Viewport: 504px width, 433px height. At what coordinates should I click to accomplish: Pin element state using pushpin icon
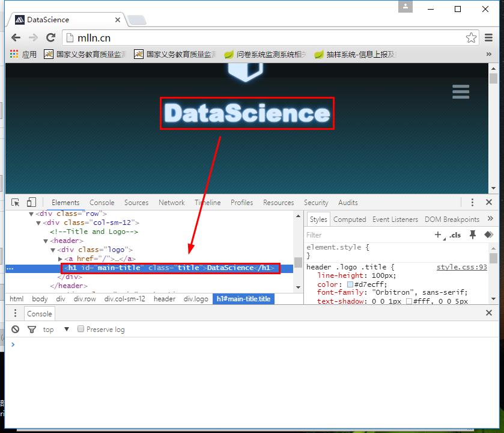(473, 235)
